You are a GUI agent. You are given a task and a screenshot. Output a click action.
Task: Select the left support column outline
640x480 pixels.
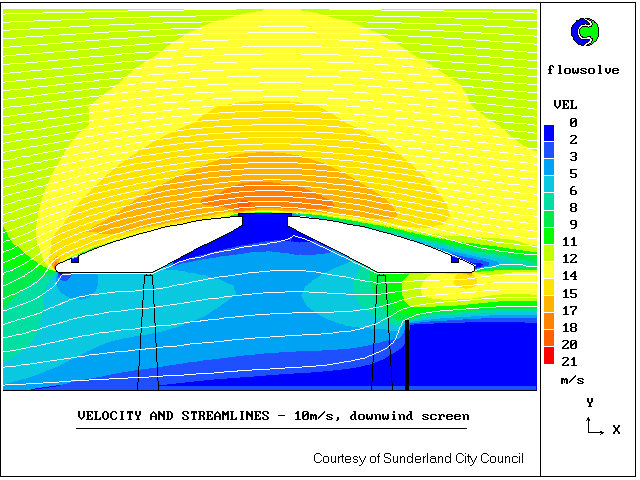click(148, 330)
